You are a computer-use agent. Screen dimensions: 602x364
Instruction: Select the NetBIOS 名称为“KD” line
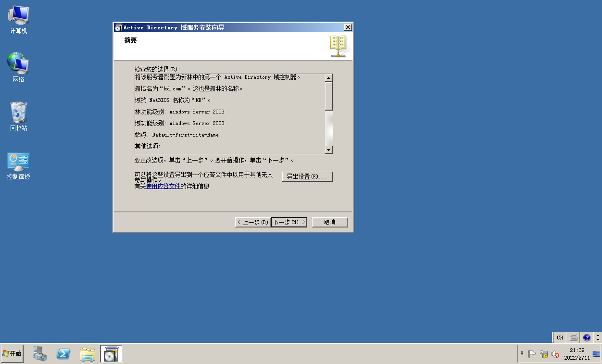pyautogui.click(x=173, y=100)
